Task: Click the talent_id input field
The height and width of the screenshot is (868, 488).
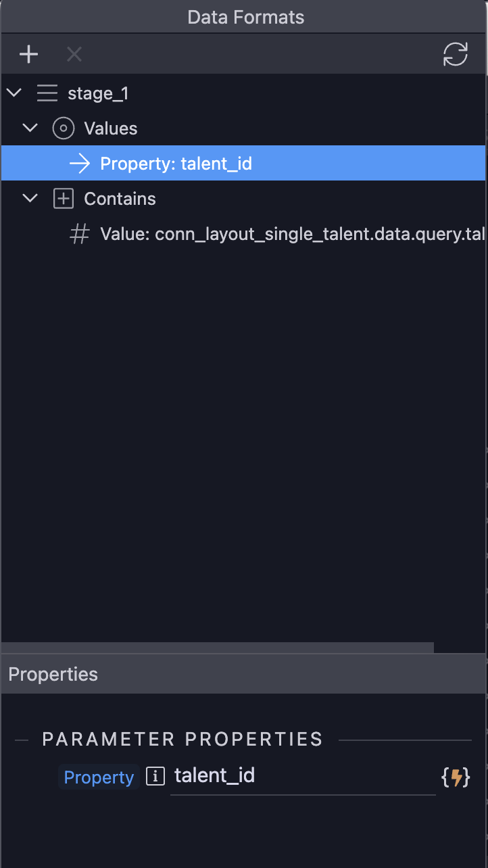Action: pos(303,777)
